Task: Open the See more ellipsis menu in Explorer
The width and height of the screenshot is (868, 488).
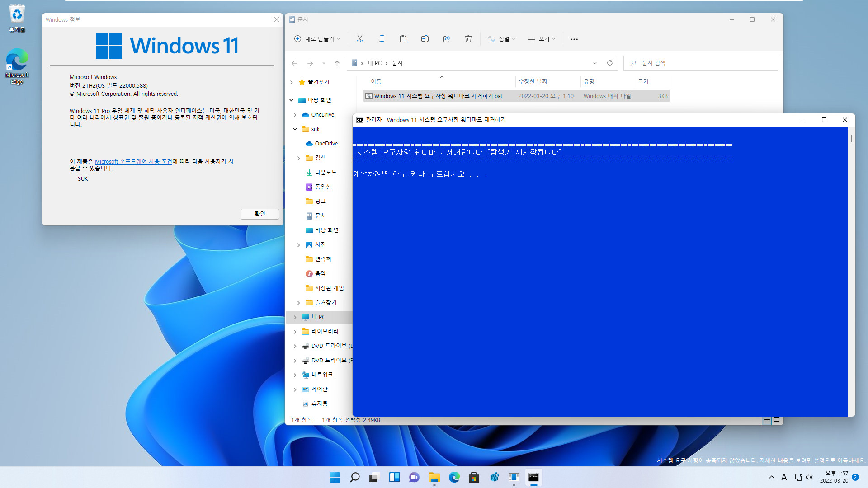Action: pos(574,39)
